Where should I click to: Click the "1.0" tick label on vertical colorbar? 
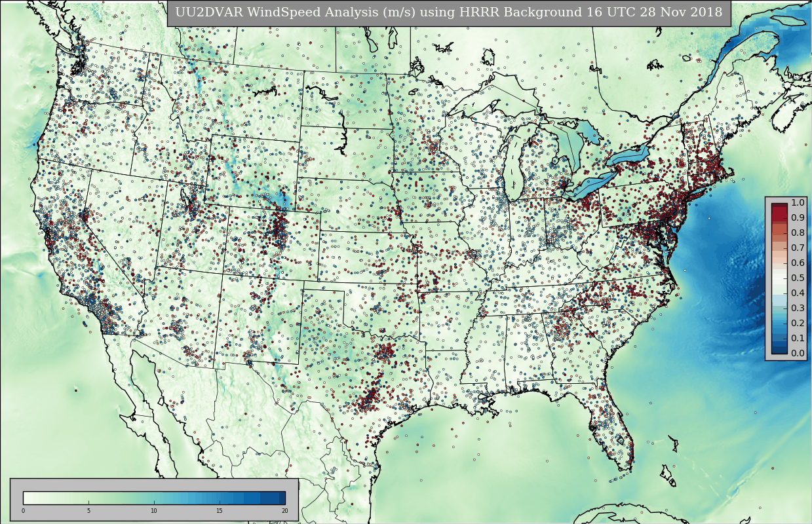[x=798, y=202]
